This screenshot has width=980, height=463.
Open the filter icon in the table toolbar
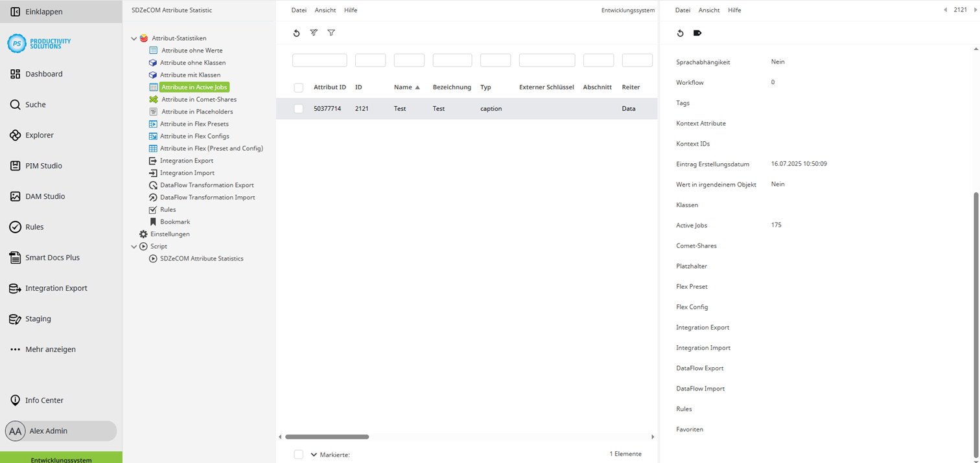pyautogui.click(x=331, y=32)
